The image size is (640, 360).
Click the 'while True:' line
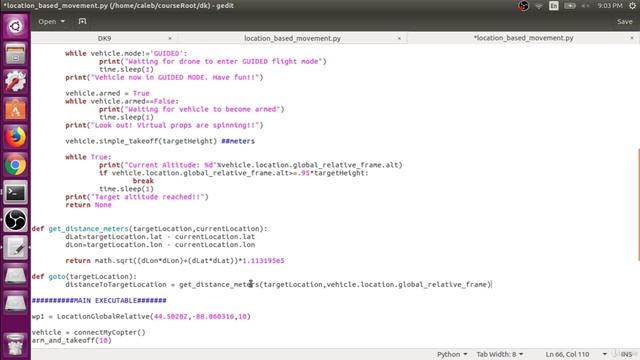pos(88,157)
